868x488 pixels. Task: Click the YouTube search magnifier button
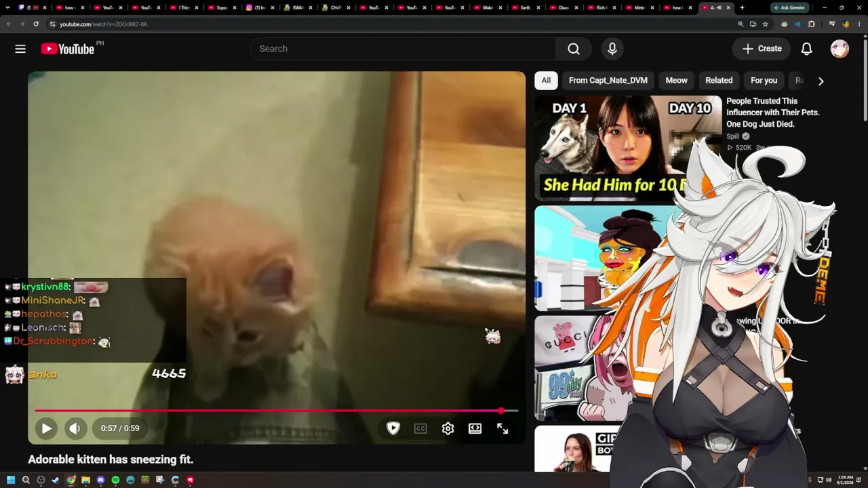(574, 49)
